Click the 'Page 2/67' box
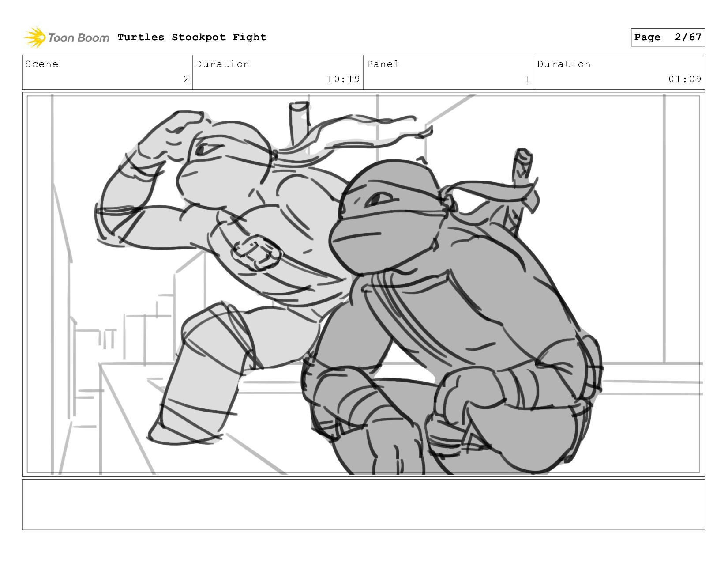Screen dimensions: 728x563 (668, 37)
